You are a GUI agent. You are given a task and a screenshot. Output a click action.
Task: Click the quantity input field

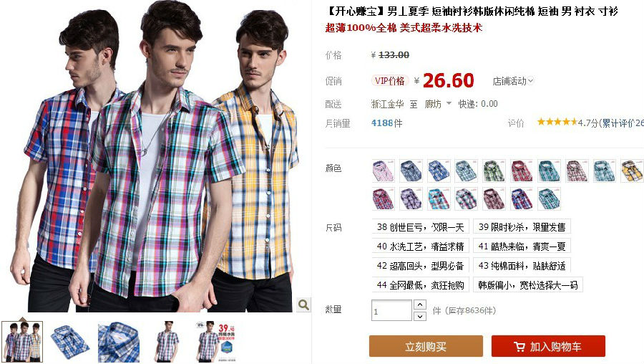391,310
